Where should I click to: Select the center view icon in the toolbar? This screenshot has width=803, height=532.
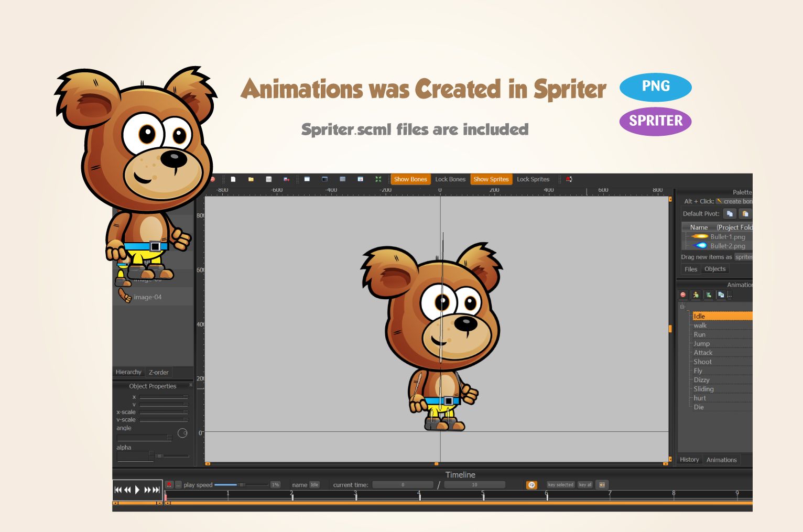[378, 180]
